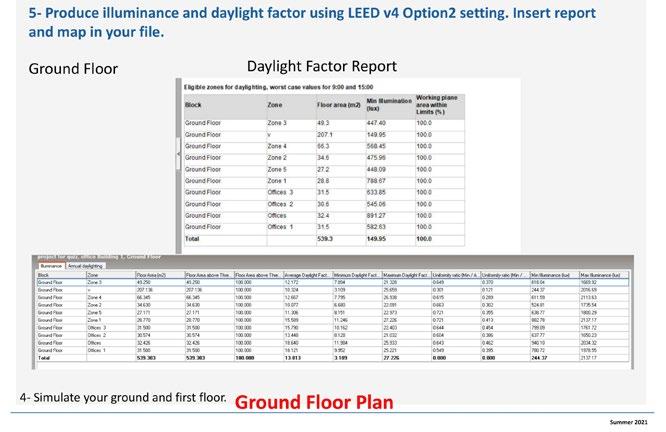Sort by Block header in Illuminance grid
666x432 pixels.
[x=61, y=275]
